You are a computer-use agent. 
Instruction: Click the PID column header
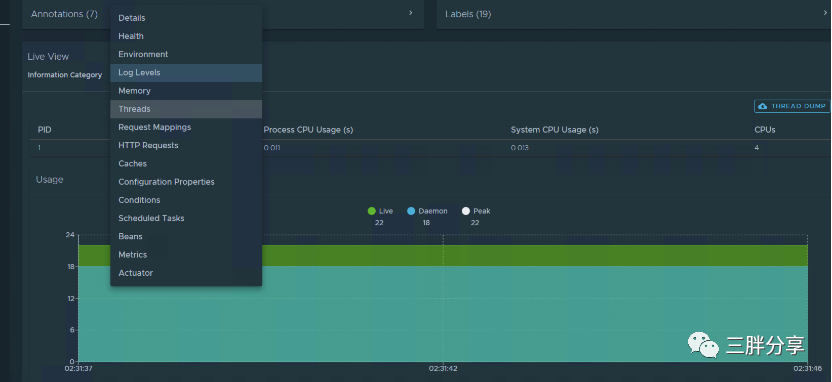(x=45, y=130)
